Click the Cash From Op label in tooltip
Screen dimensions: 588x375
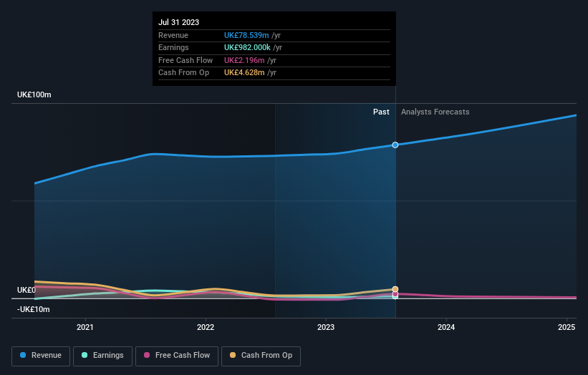(184, 73)
